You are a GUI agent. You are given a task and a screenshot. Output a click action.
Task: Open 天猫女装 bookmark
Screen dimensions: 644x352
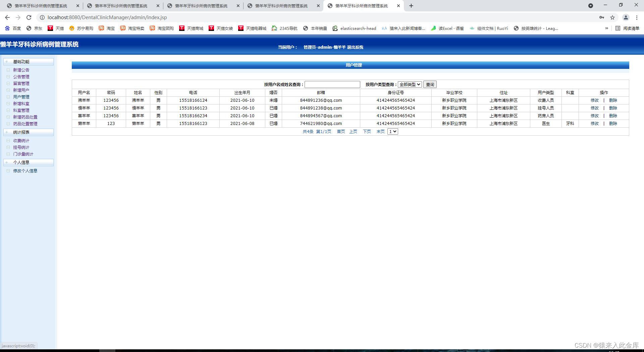[221, 28]
